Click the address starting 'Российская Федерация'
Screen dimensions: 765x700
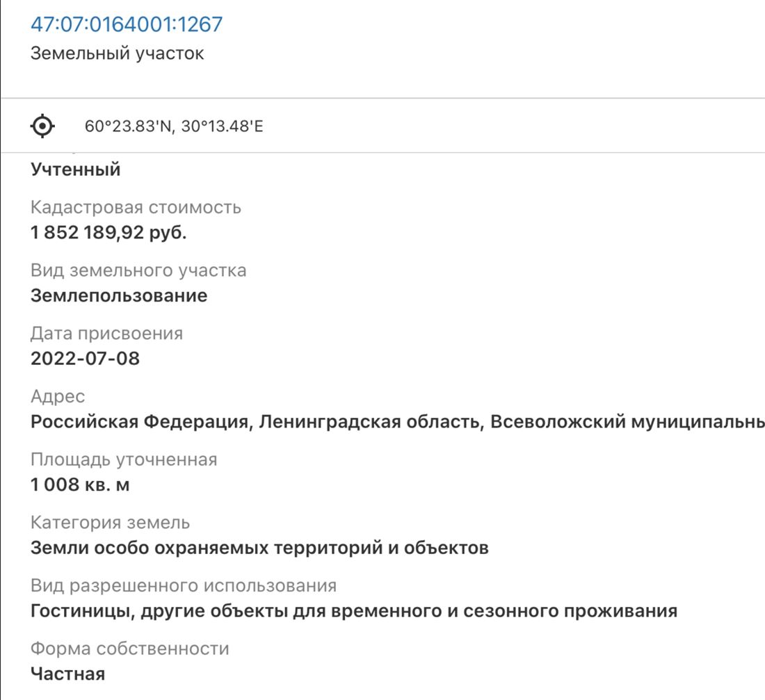pos(396,422)
